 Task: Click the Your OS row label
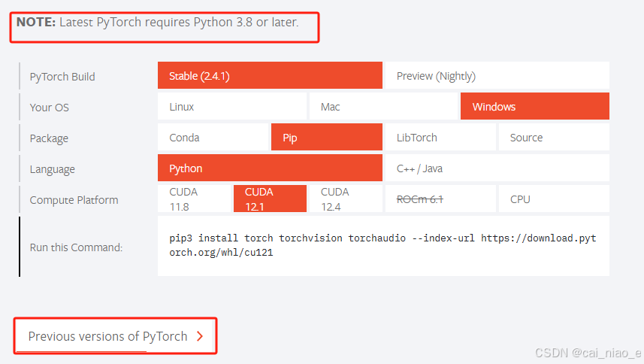coord(50,108)
